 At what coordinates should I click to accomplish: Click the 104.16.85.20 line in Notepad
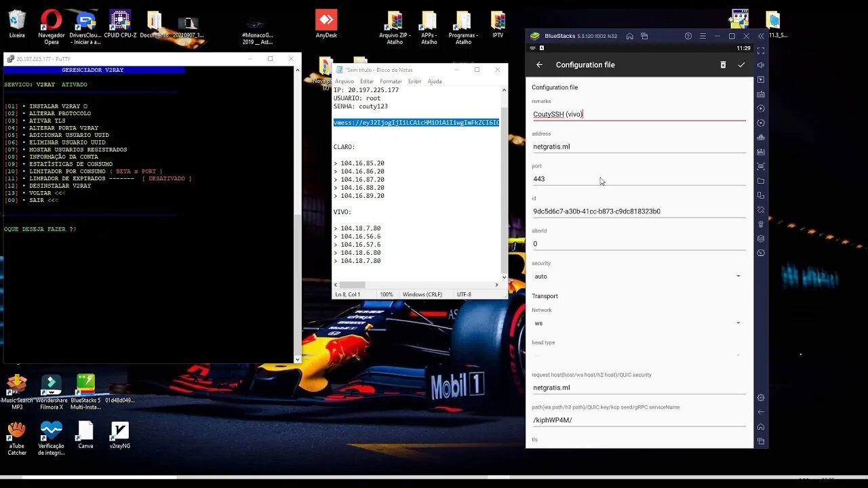click(359, 163)
